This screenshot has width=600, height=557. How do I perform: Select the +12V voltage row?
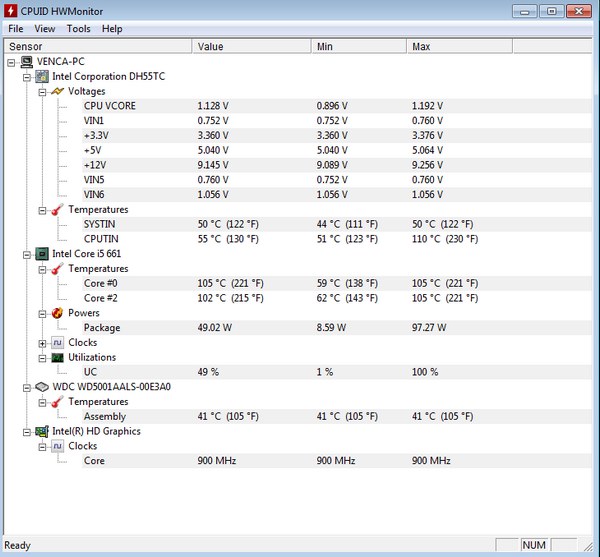point(337,165)
